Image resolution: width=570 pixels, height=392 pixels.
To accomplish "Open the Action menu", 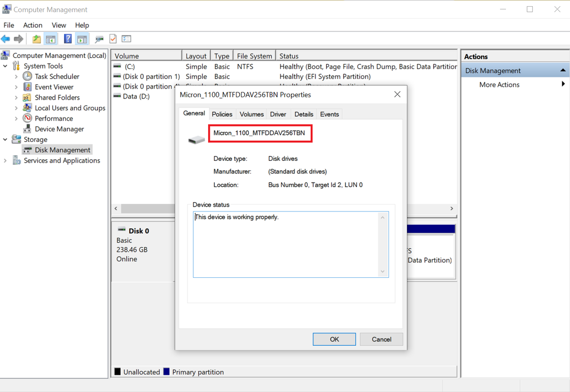I will 33,25.
